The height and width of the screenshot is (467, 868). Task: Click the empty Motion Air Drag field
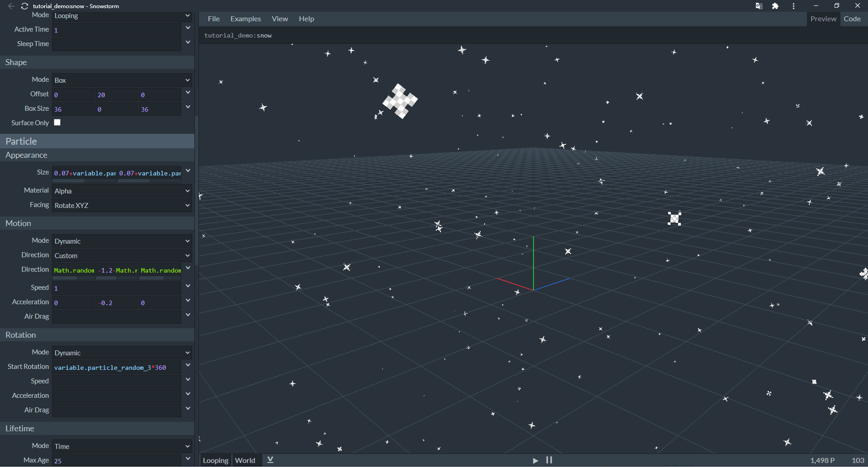pos(117,317)
